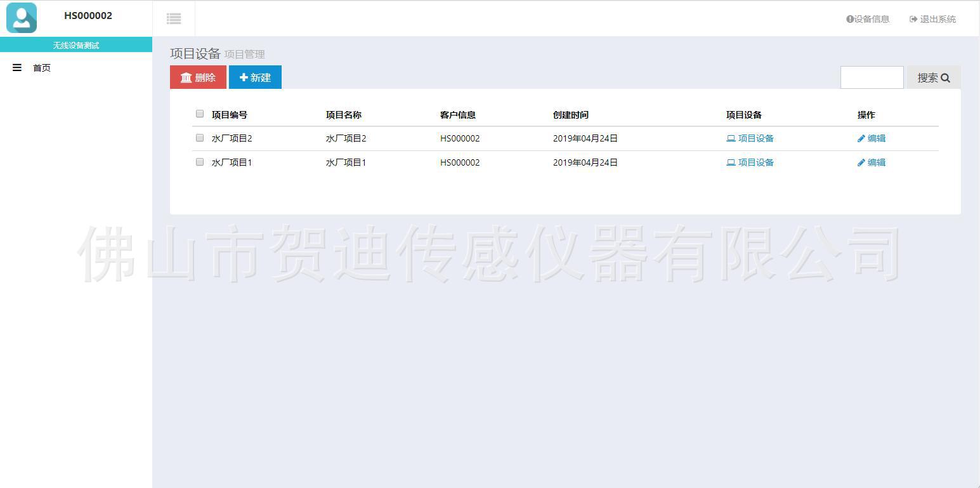Open 项目设备 link for 水厂项目1
980x488 pixels.
(x=750, y=162)
